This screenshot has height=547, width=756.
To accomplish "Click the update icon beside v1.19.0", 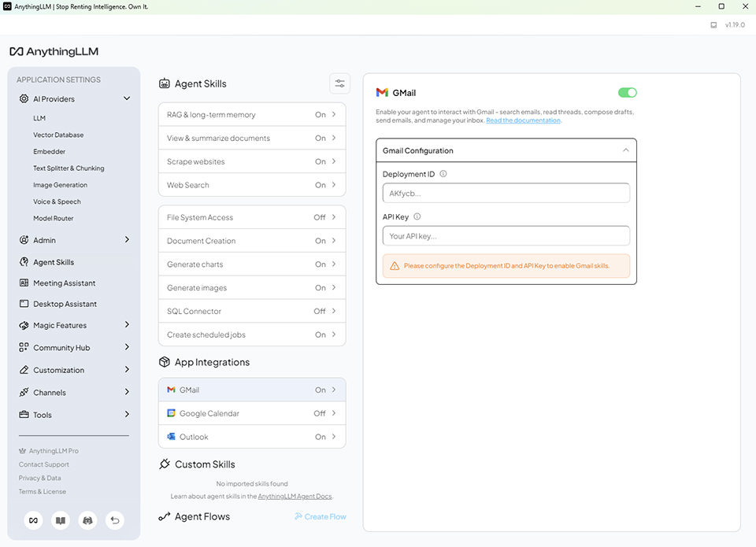I will [x=713, y=25].
